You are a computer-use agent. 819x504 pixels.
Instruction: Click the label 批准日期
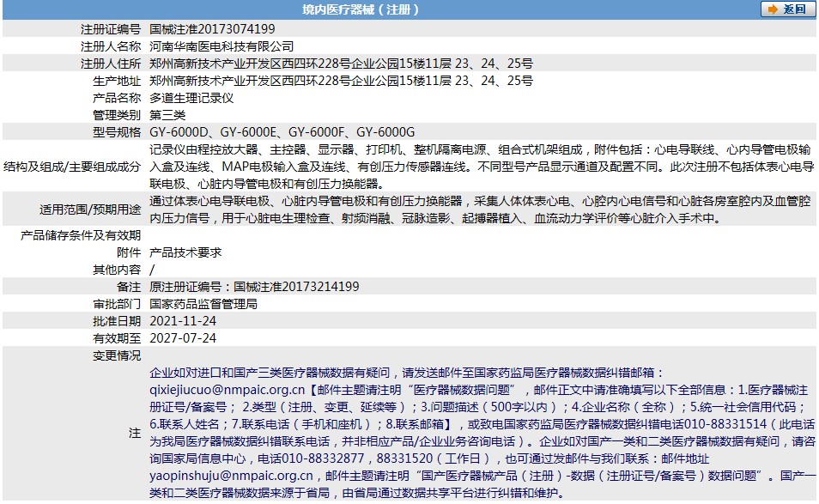(117, 322)
